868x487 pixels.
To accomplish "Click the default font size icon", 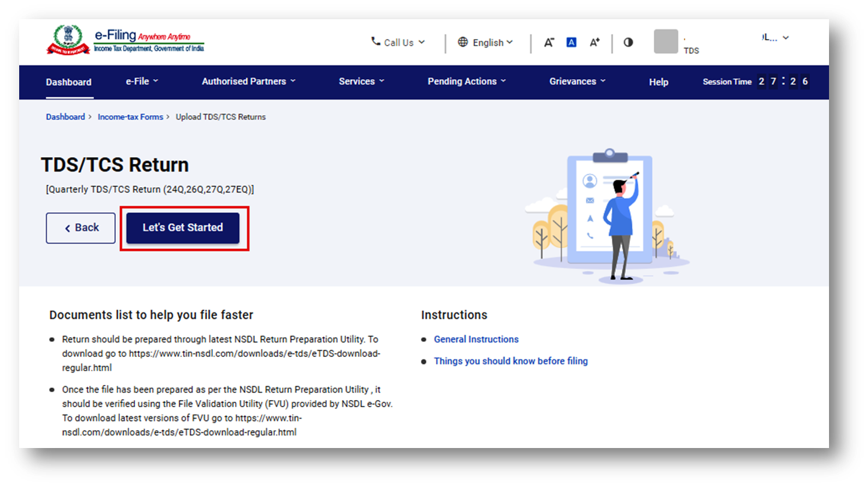I will (572, 43).
